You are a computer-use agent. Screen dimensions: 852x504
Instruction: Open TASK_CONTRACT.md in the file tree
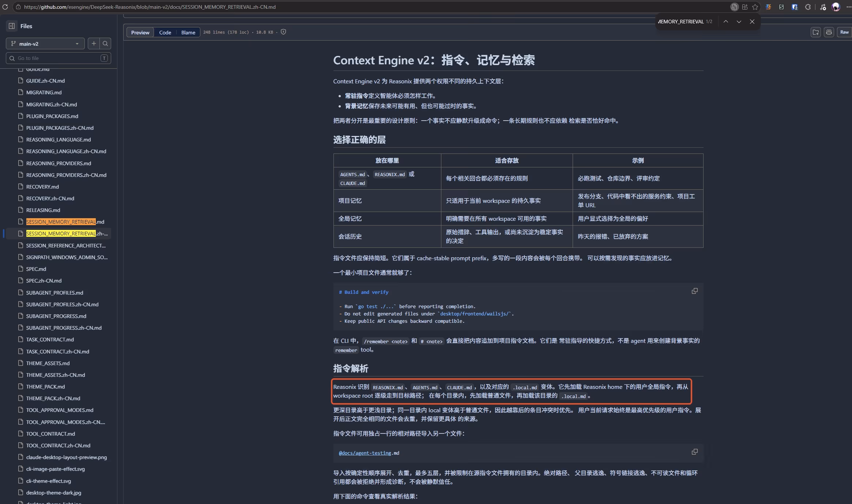pyautogui.click(x=50, y=340)
